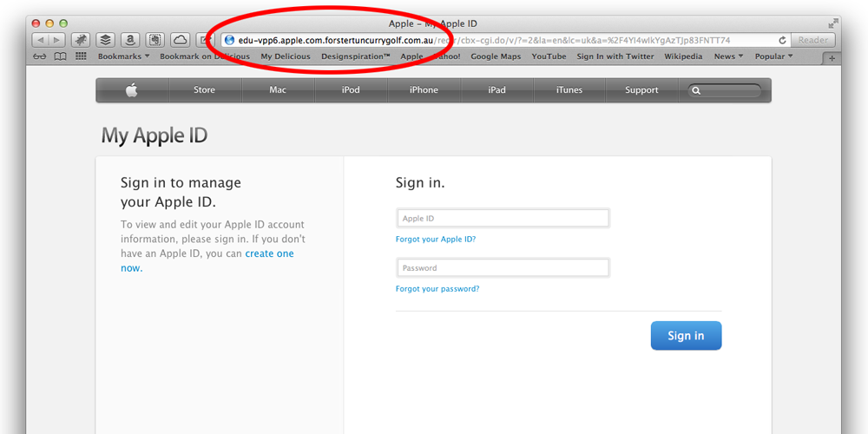
Task: Click the Safari back arrow button
Action: 40,40
